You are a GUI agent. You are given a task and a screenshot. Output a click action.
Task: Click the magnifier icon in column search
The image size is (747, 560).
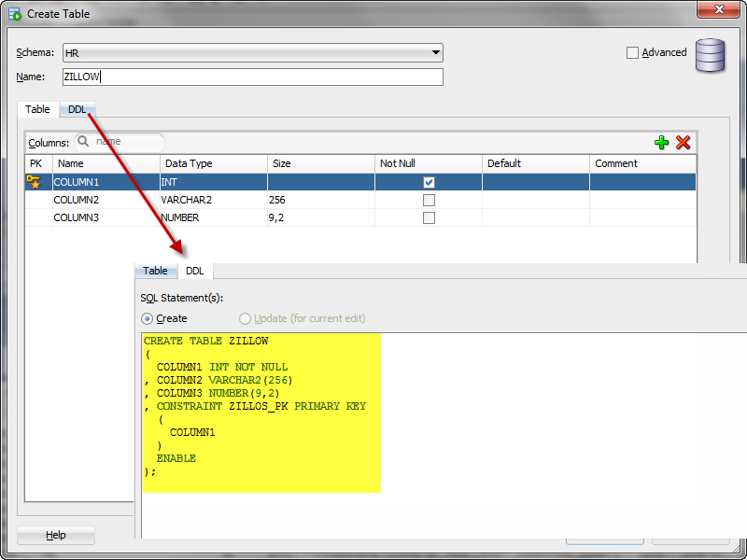[83, 142]
